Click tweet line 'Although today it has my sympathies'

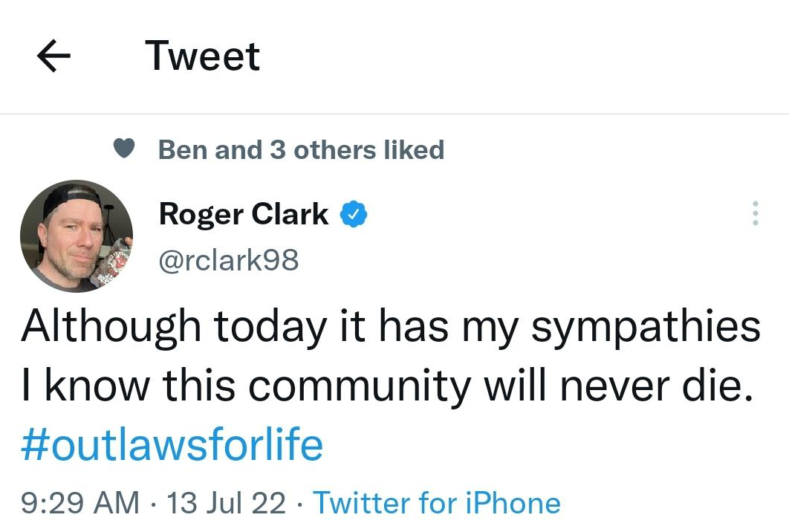pos(390,327)
